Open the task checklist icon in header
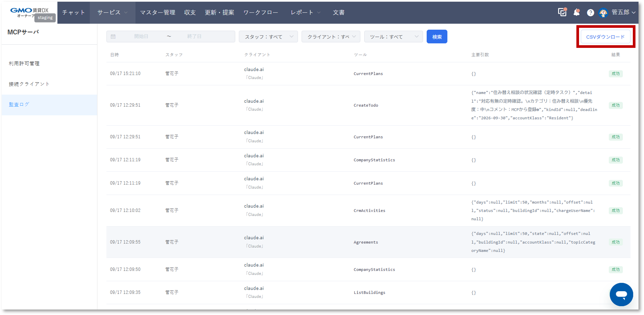 tap(562, 12)
